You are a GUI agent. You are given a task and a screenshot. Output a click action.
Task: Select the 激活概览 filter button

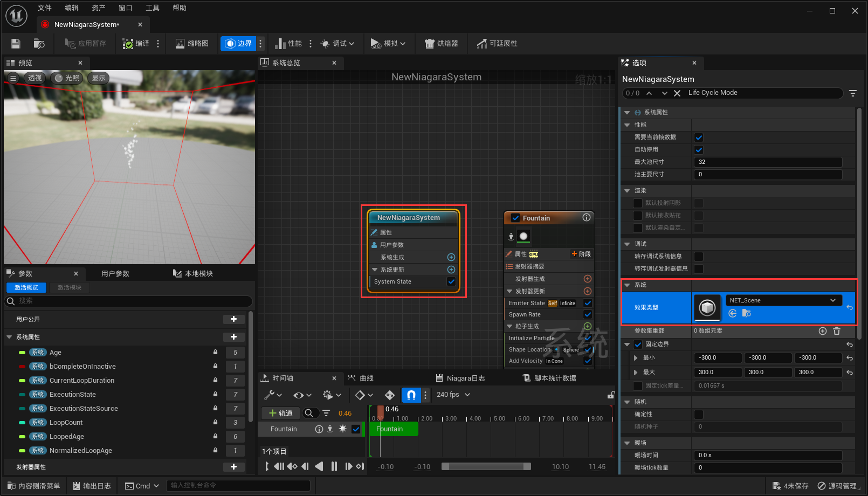pyautogui.click(x=26, y=288)
